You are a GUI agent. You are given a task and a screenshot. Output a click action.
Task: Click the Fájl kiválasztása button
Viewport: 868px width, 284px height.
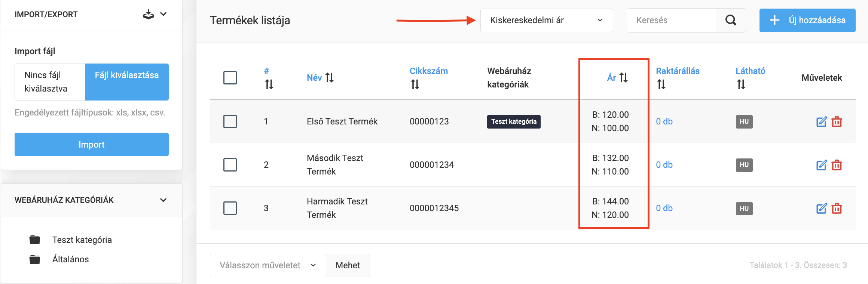127,82
